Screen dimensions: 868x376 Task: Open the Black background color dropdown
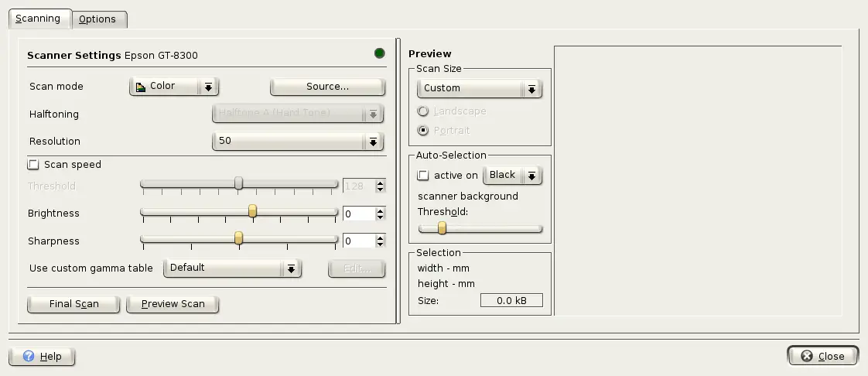click(512, 176)
